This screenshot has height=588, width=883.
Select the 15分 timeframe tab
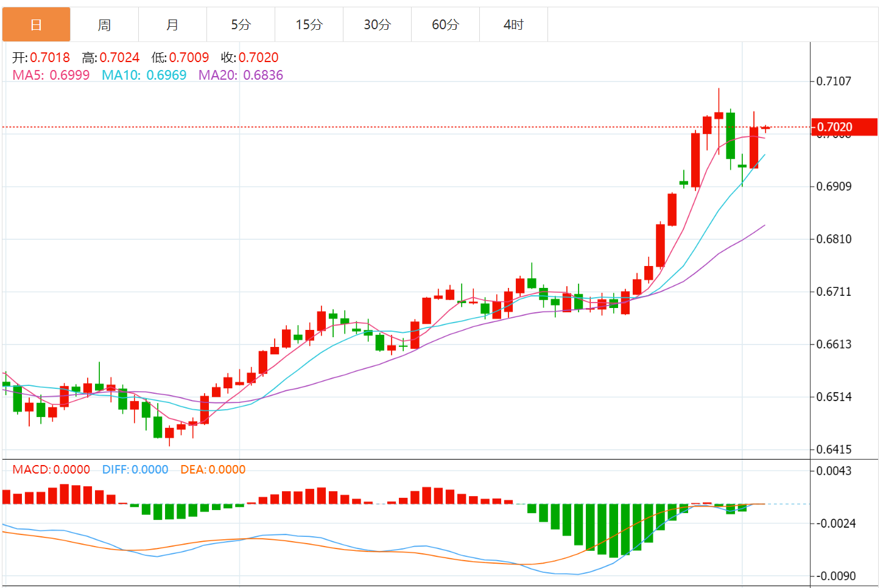pos(309,25)
